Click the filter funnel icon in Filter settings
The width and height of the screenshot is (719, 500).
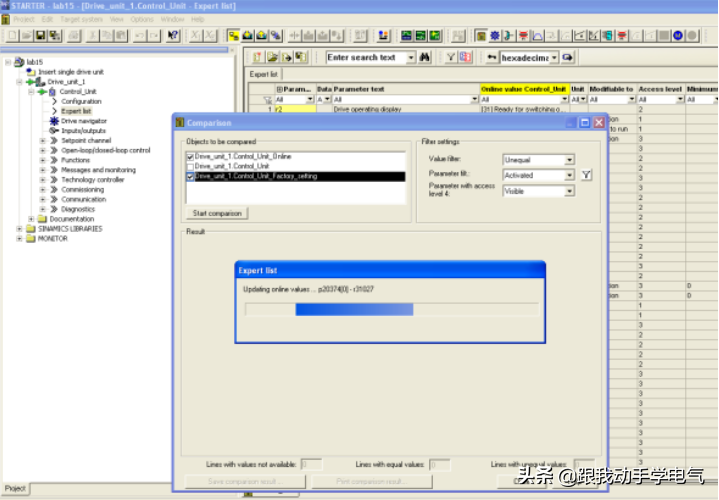click(587, 175)
